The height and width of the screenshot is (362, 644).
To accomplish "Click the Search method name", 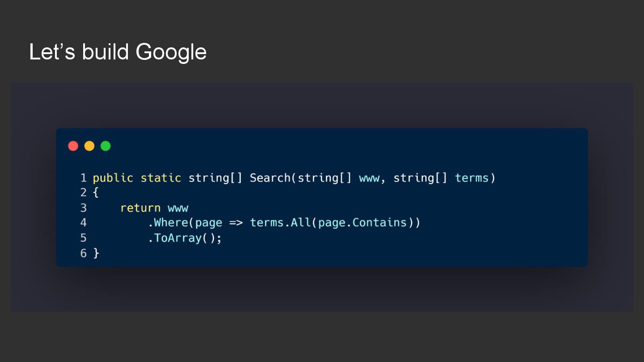I will [x=270, y=178].
